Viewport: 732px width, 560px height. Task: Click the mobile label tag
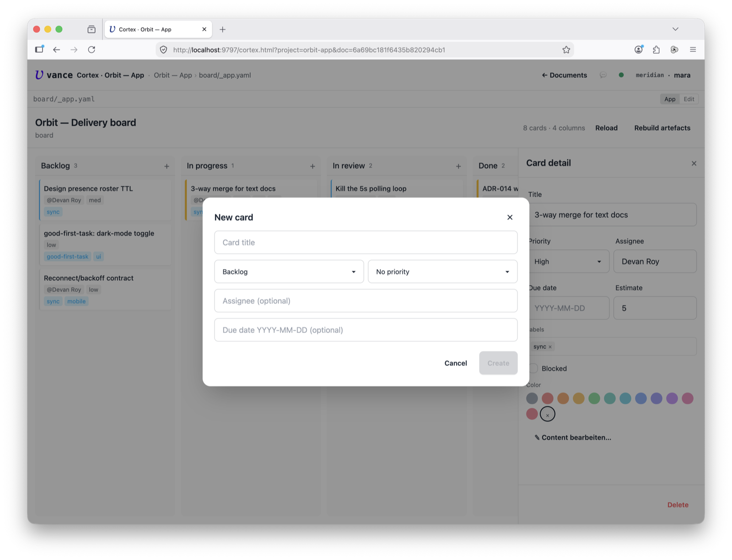coord(76,301)
